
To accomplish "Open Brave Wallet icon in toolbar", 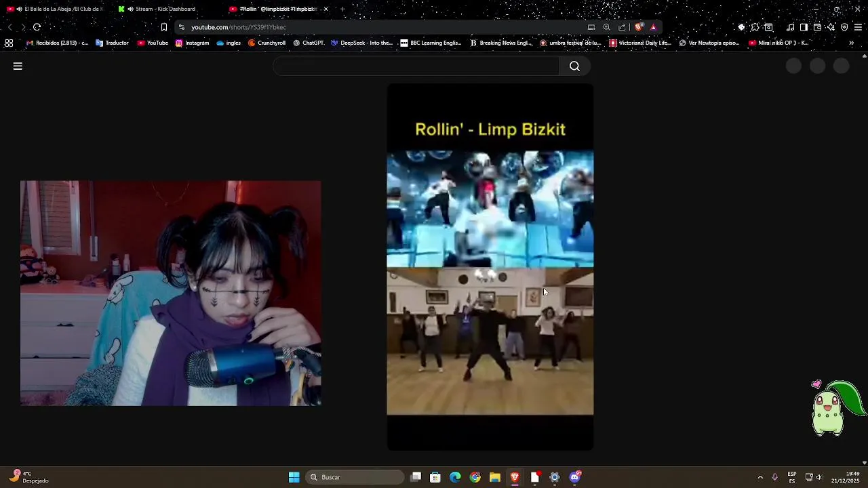I will coord(817,27).
